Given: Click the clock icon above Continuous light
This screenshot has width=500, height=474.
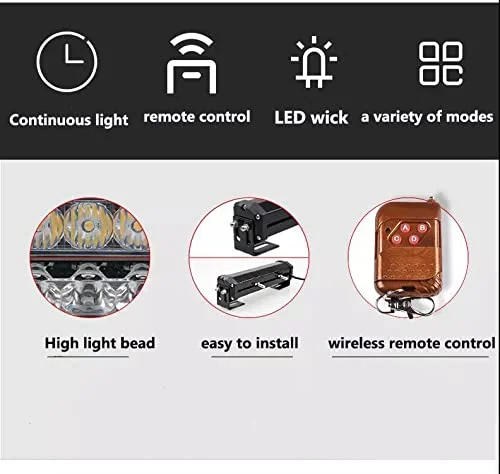Looking at the screenshot, I should 67,62.
